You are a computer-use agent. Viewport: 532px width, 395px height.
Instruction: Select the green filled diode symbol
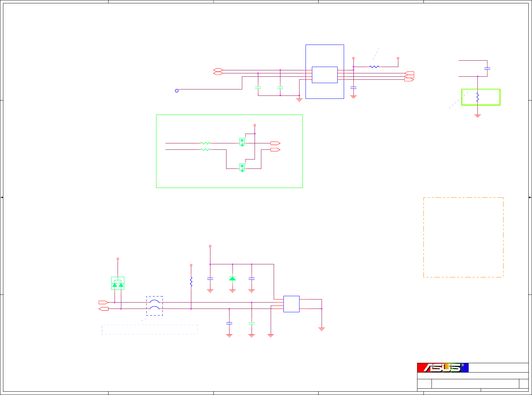click(x=232, y=278)
